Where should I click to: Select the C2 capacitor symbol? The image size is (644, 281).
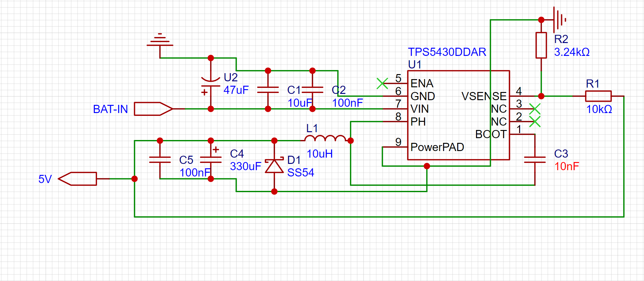click(312, 90)
